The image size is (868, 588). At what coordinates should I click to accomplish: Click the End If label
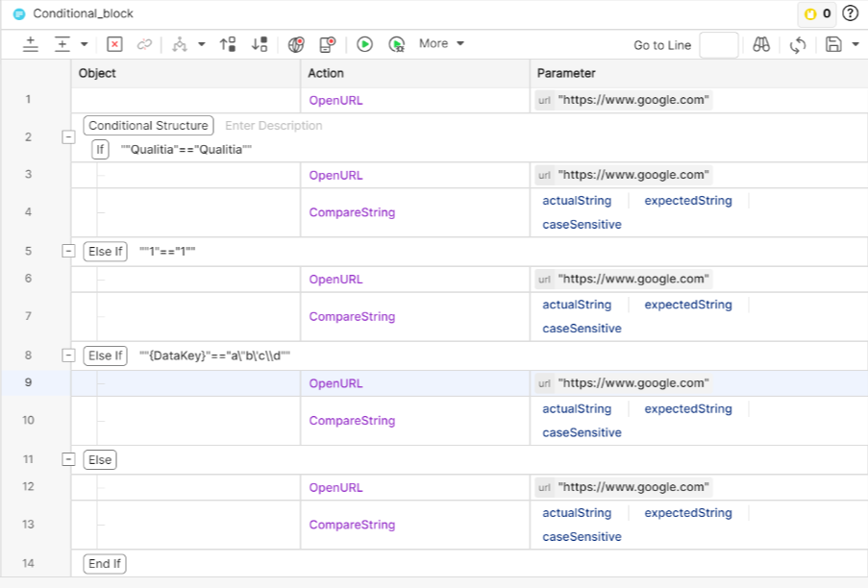click(104, 564)
